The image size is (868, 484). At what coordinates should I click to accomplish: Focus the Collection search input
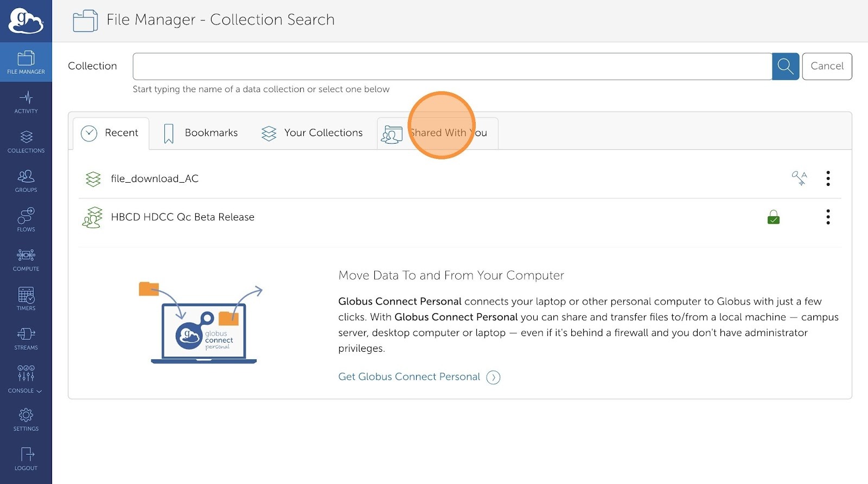(x=452, y=66)
